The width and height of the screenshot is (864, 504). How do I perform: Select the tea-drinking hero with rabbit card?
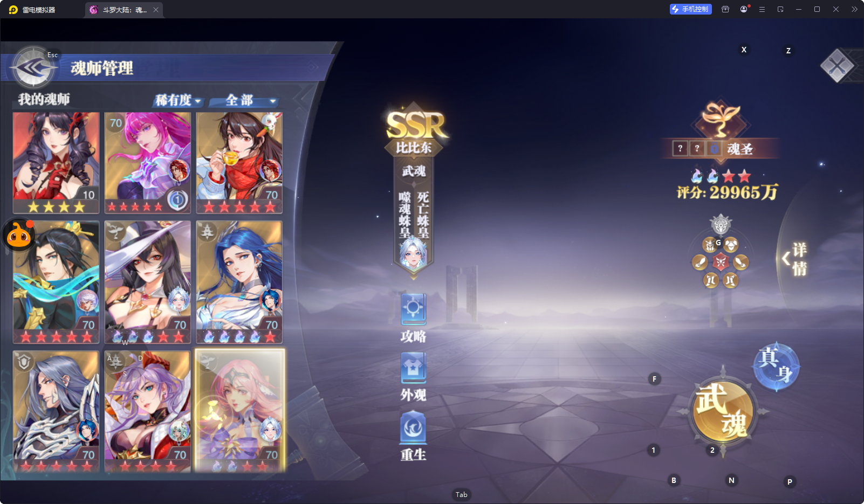point(239,163)
